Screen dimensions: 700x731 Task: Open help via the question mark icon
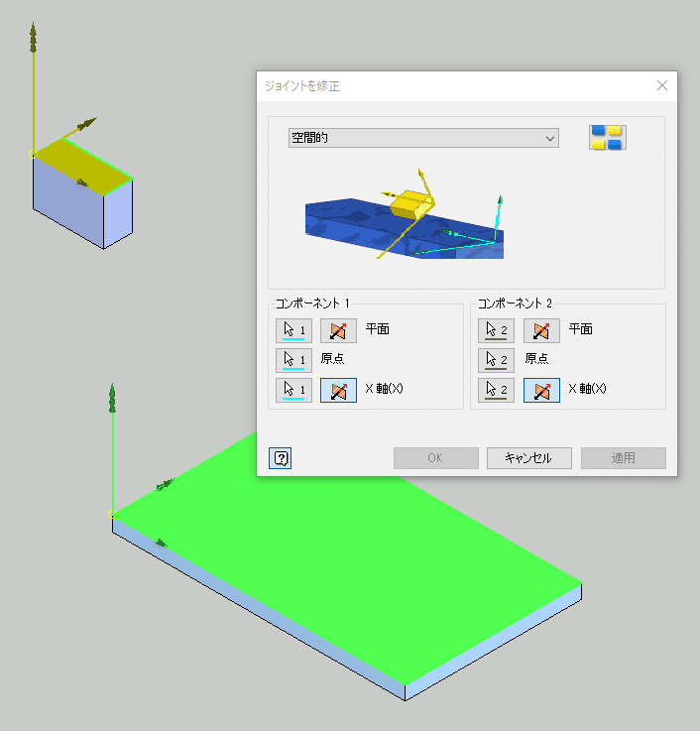pos(280,458)
